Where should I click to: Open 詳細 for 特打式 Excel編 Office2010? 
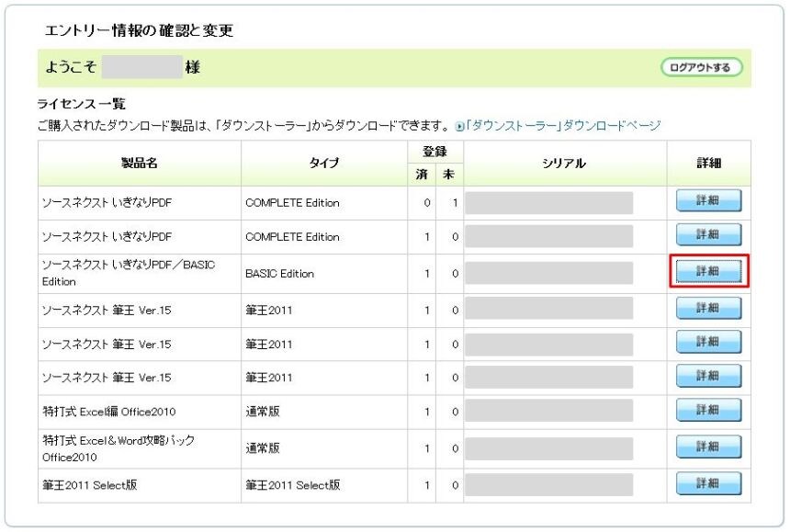click(x=708, y=410)
